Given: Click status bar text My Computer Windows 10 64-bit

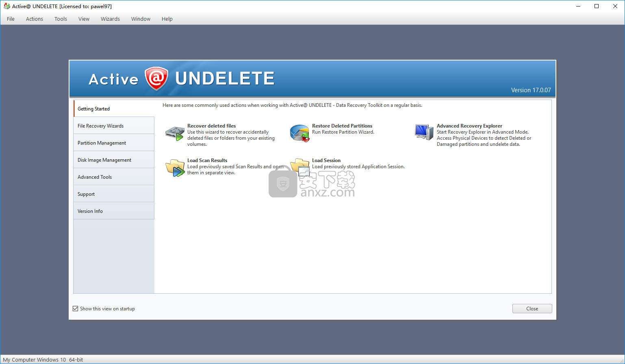Looking at the screenshot, I should 43,360.
